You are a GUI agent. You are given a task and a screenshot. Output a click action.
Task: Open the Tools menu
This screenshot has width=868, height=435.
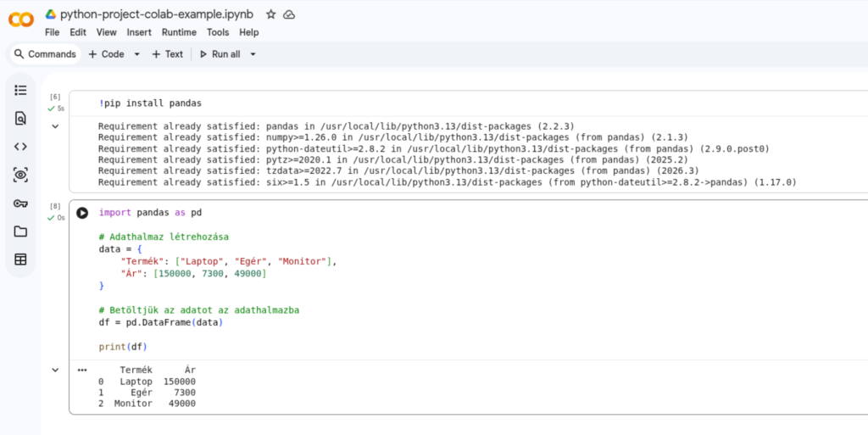pos(218,33)
